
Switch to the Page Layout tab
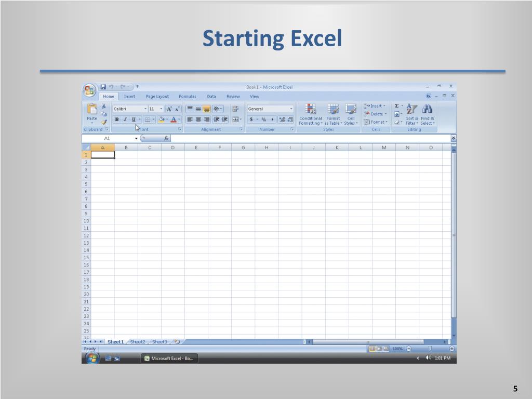pyautogui.click(x=157, y=96)
